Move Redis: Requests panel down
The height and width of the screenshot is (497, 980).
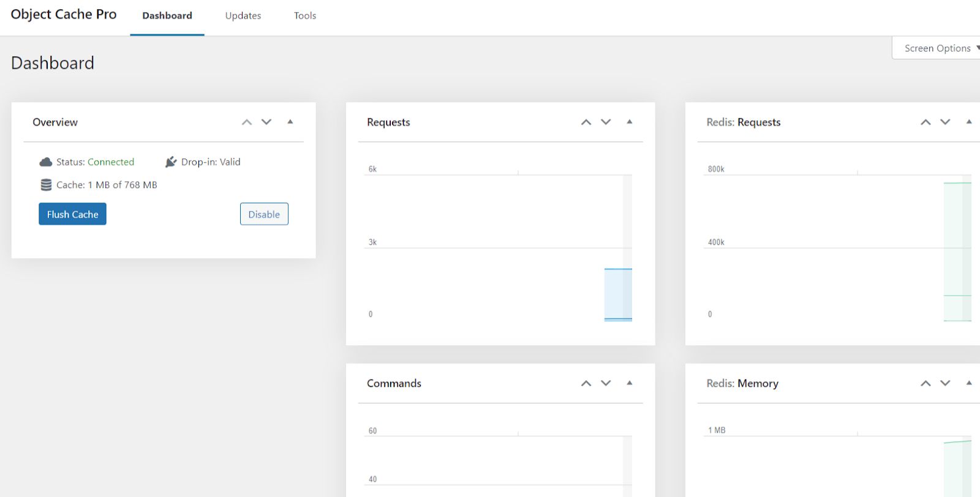pyautogui.click(x=945, y=122)
